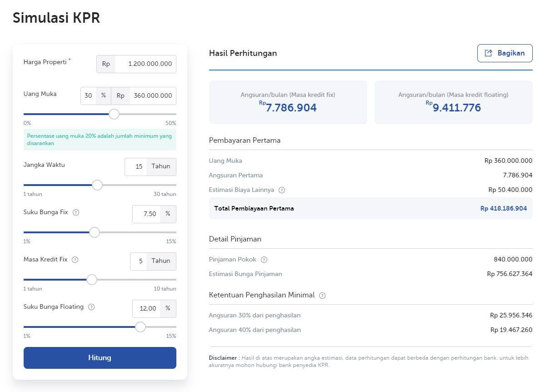Show Pinjaman Pokok help tooltip
Image resolution: width=555 pixels, height=392 pixels.
[264, 260]
